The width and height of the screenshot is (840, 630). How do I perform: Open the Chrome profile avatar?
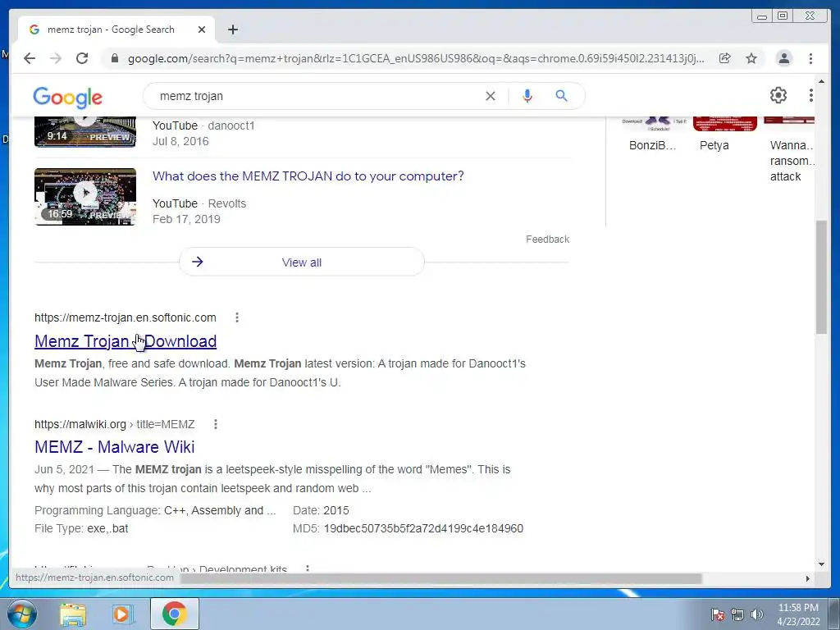[x=783, y=58]
